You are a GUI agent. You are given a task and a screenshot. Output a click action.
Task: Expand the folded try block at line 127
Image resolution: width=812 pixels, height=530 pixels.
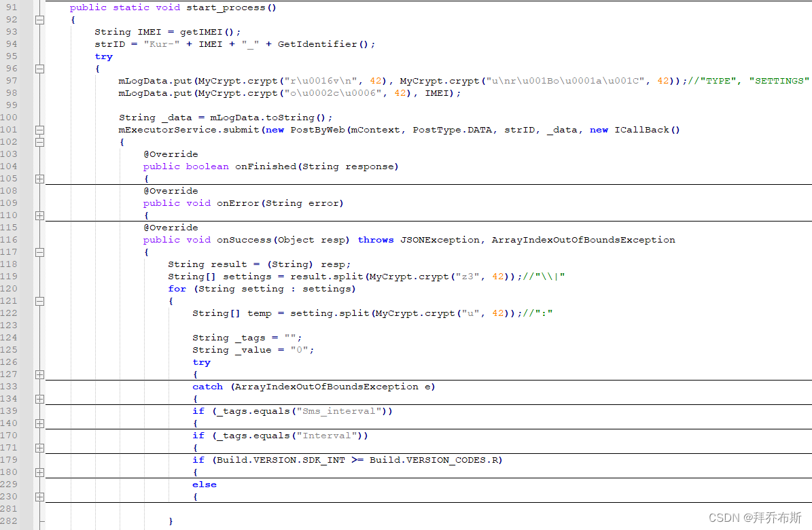[39, 375]
